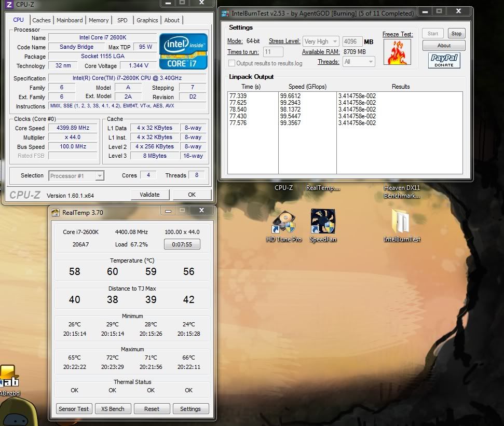Click the Load 67.2% text in RealTemp
Screen dimensions: 504x426
tap(131, 244)
